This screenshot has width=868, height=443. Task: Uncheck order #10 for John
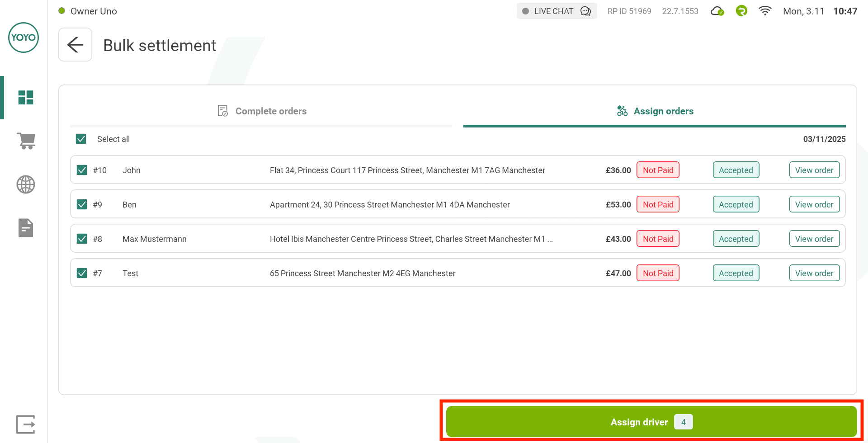point(82,170)
